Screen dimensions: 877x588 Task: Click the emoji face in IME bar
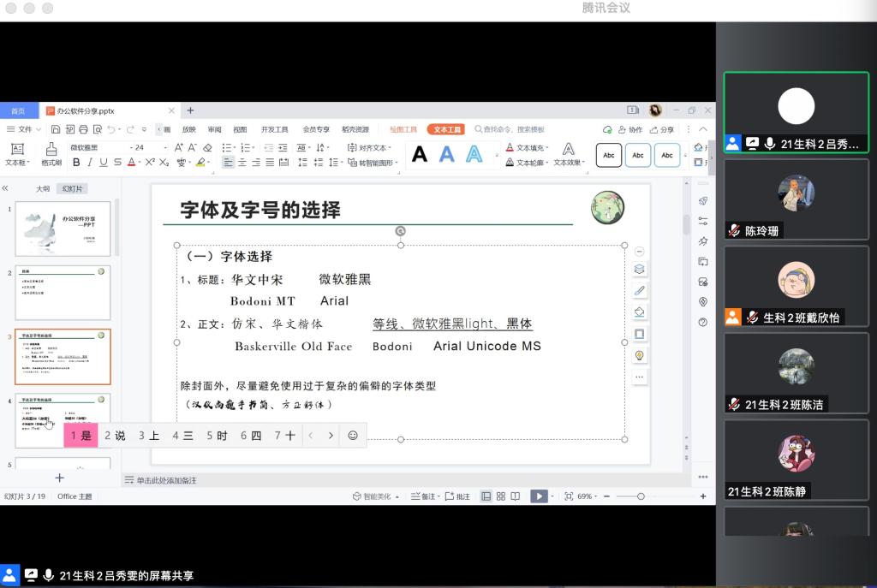point(352,435)
